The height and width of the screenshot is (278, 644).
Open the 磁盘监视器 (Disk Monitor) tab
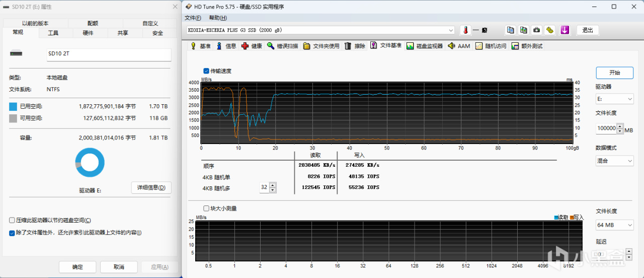[425, 46]
